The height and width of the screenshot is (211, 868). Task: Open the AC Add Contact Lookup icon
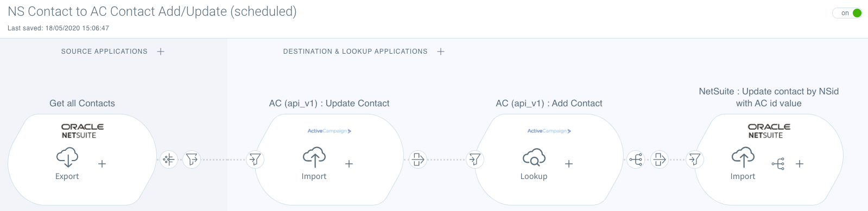(534, 158)
